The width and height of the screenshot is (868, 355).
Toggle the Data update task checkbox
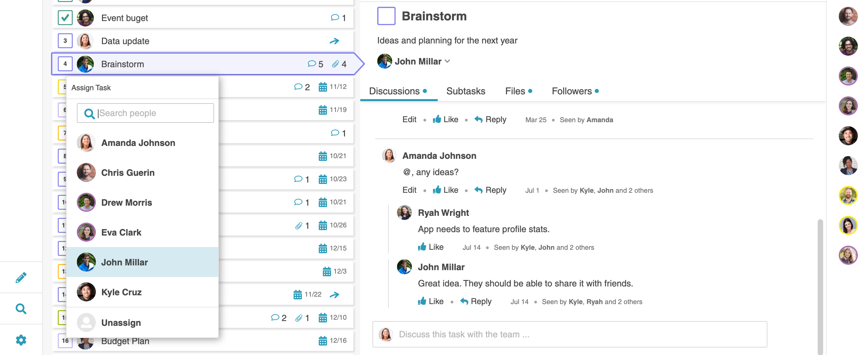click(x=65, y=41)
